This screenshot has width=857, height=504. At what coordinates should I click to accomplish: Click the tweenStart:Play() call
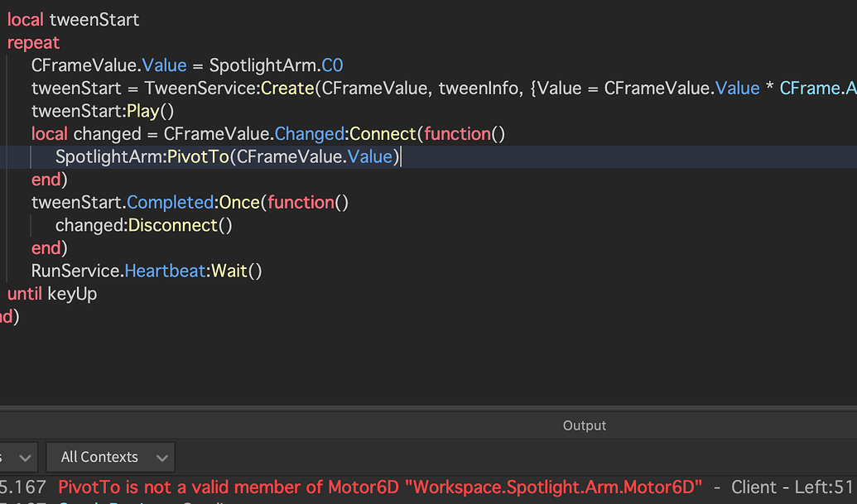99,110
